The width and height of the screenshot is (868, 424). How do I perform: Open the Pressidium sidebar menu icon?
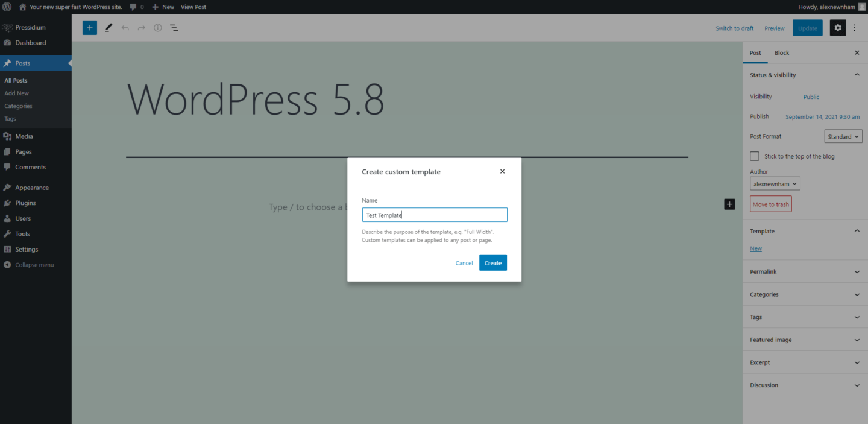tap(7, 27)
